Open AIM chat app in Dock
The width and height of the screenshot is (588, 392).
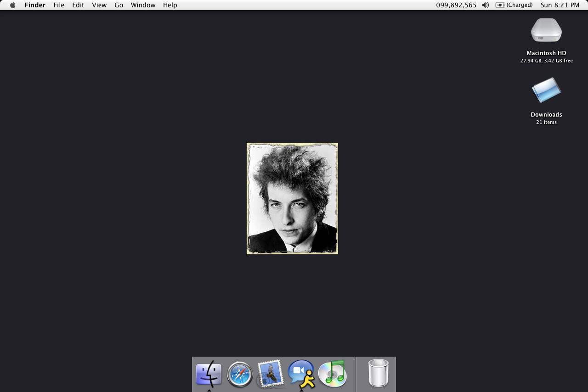click(x=301, y=374)
